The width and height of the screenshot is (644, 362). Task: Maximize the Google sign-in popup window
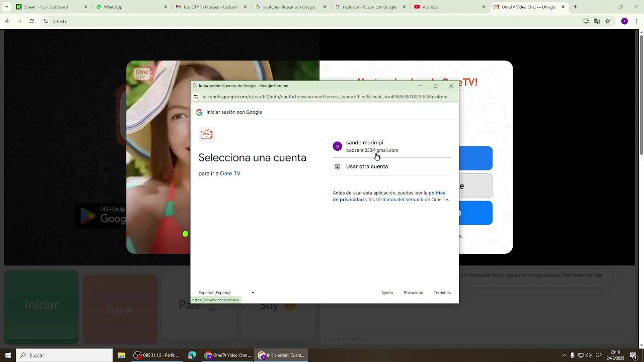[436, 86]
